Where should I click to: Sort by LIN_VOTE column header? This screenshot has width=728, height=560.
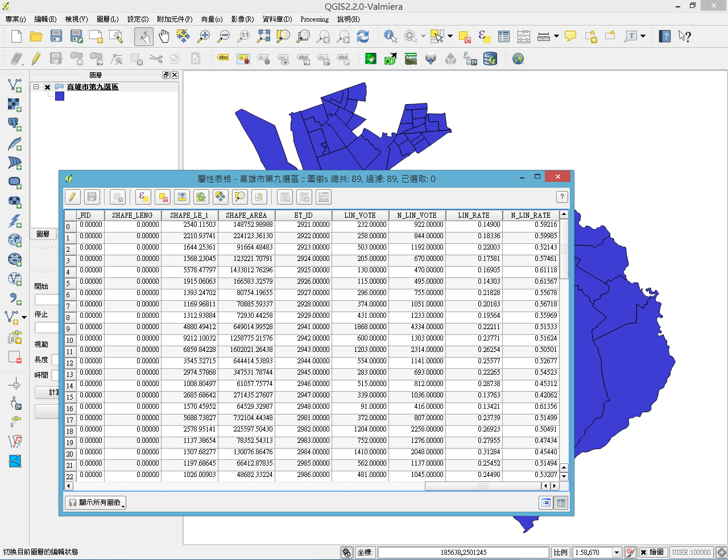tap(360, 215)
